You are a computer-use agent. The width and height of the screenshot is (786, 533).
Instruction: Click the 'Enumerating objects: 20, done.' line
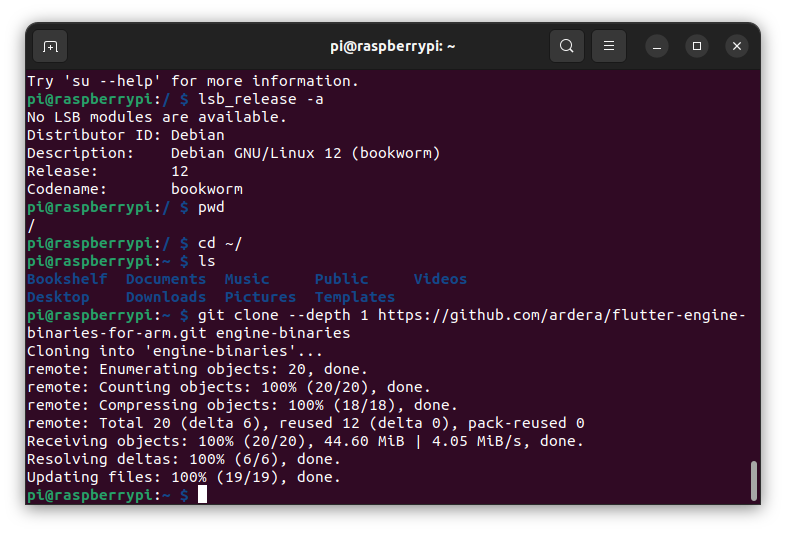click(x=198, y=369)
